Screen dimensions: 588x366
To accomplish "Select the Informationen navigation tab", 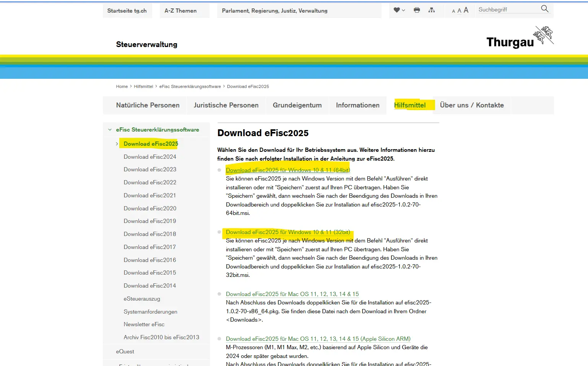I will coord(357,105).
